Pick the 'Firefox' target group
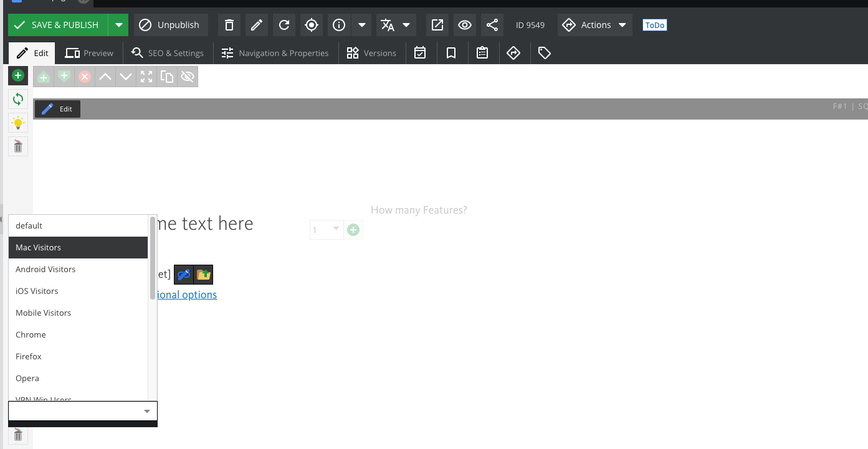This screenshot has width=868, height=449. 78,356
